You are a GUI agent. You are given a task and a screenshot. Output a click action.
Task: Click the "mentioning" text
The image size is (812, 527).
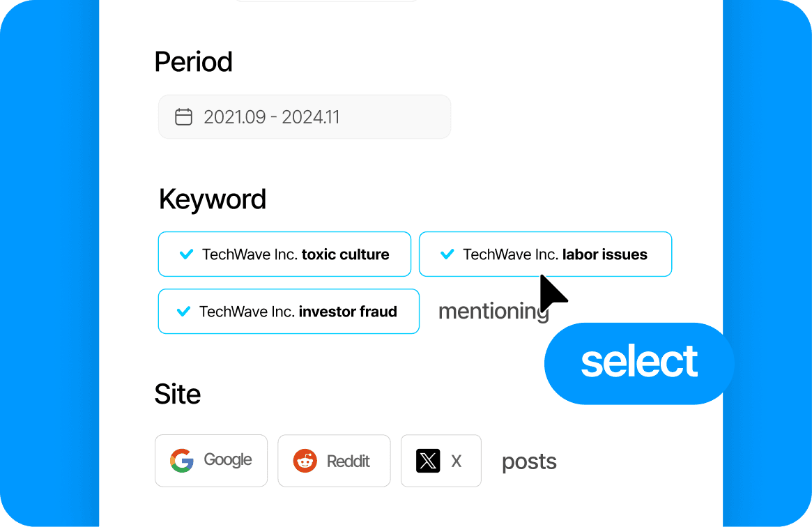491,312
